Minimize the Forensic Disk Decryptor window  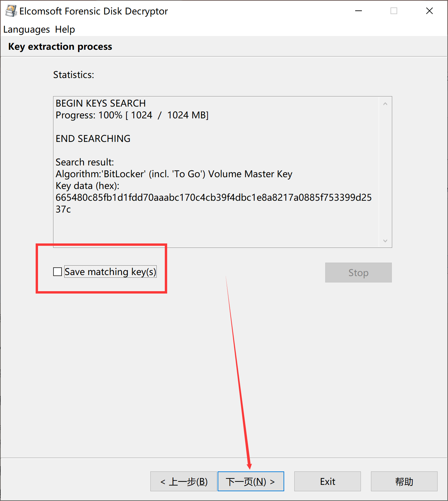(359, 11)
